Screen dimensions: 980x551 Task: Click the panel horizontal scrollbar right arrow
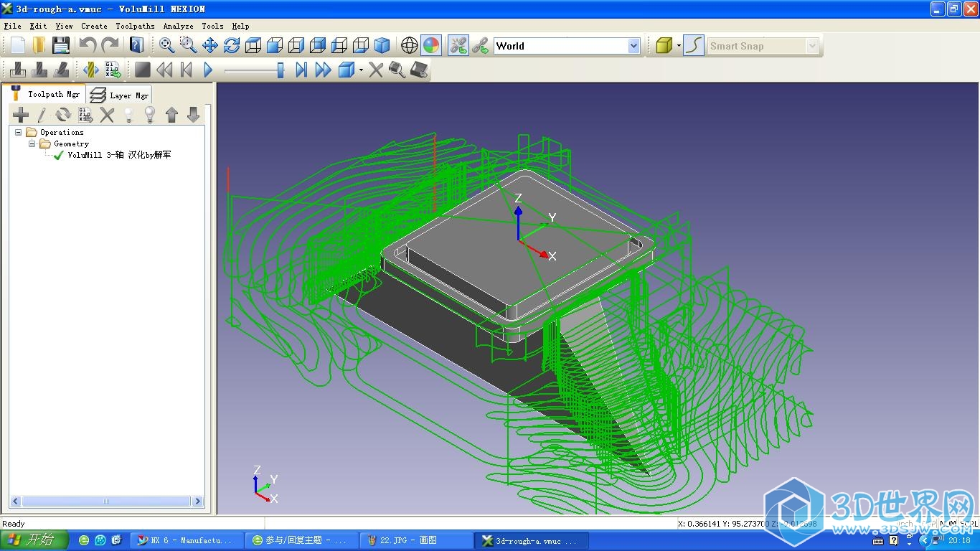199,501
